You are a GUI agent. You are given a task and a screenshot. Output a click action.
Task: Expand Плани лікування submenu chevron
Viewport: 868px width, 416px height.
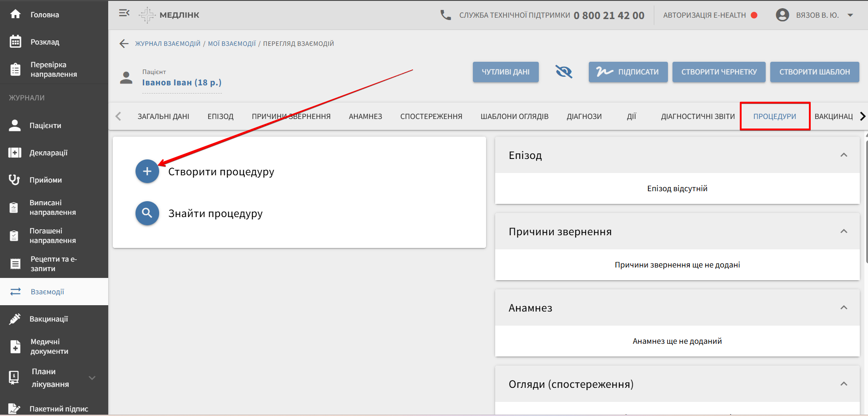pyautogui.click(x=92, y=378)
